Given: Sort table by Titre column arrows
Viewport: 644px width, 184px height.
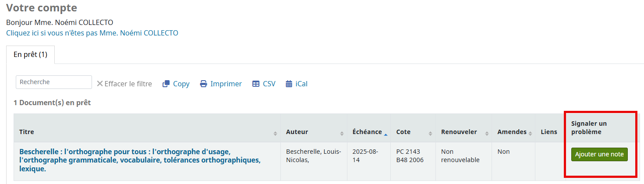Looking at the screenshot, I should pyautogui.click(x=275, y=133).
